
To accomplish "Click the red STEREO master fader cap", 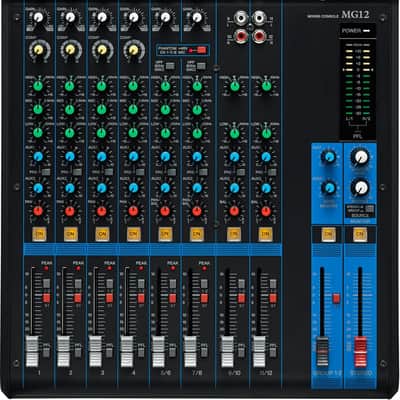I will tap(360, 352).
